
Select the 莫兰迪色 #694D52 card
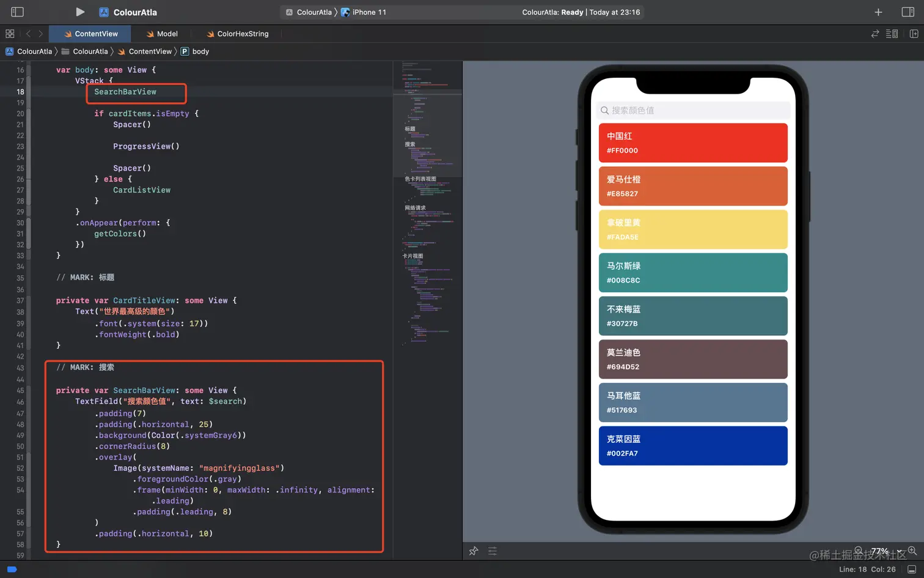[693, 359]
